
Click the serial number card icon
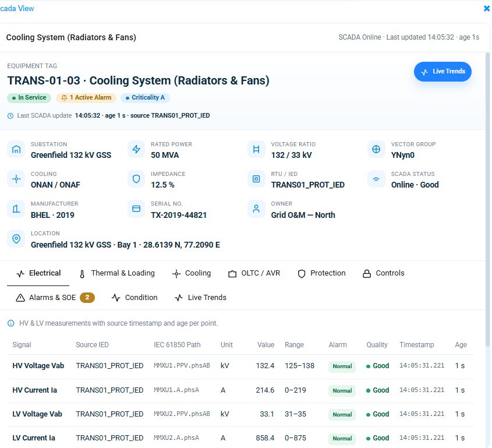pyautogui.click(x=136, y=209)
